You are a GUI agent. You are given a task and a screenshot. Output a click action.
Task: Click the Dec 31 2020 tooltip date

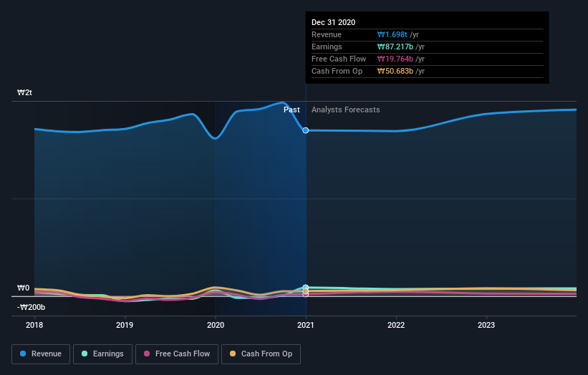[333, 22]
